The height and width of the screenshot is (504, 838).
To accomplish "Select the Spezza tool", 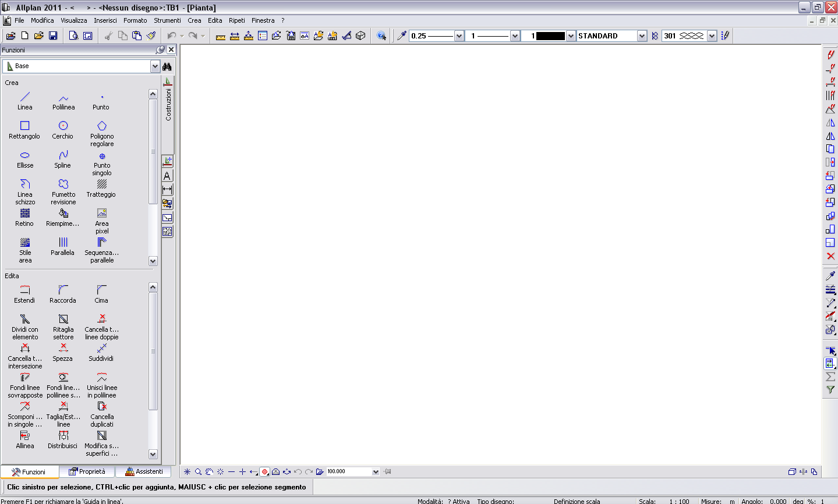I will 63,352.
